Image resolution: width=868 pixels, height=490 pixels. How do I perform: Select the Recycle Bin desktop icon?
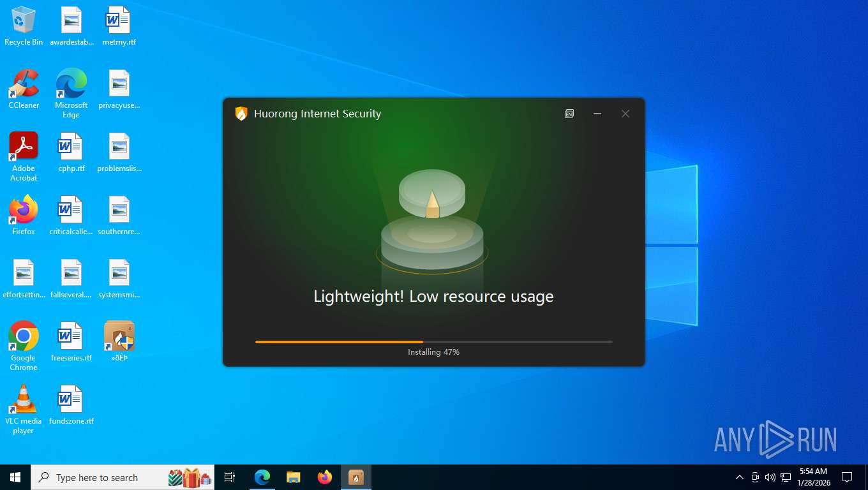24,27
